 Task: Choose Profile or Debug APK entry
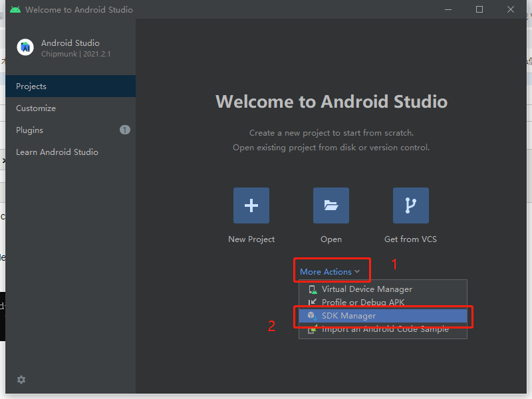click(383, 302)
